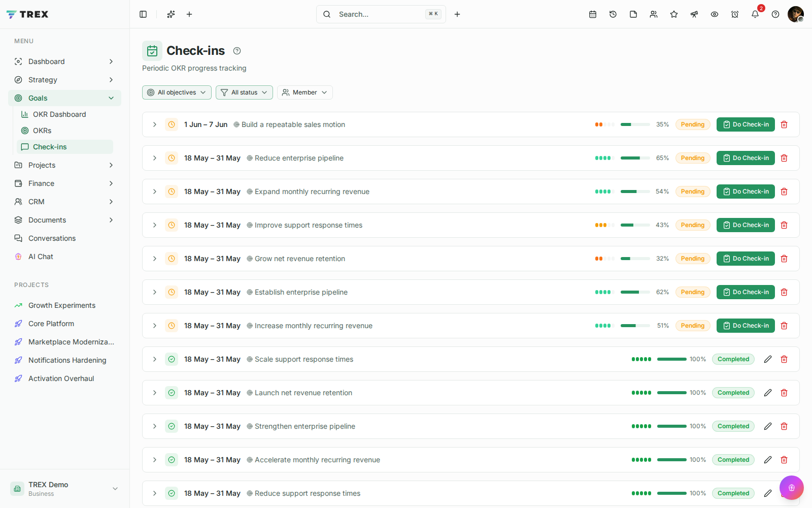The height and width of the screenshot is (508, 812).
Task: Edit the Accelerate monthly recurring revenue check-in
Action: (768, 460)
